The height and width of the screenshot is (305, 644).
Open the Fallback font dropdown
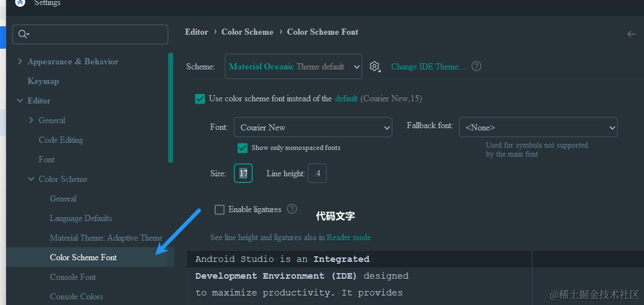point(538,128)
